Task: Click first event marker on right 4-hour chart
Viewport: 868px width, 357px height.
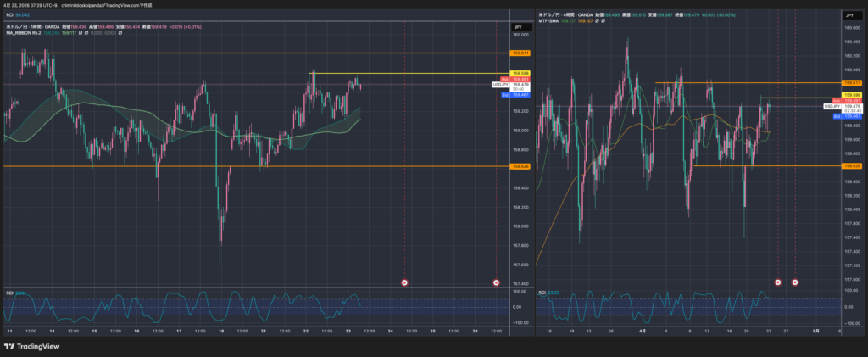Action: 778,282
